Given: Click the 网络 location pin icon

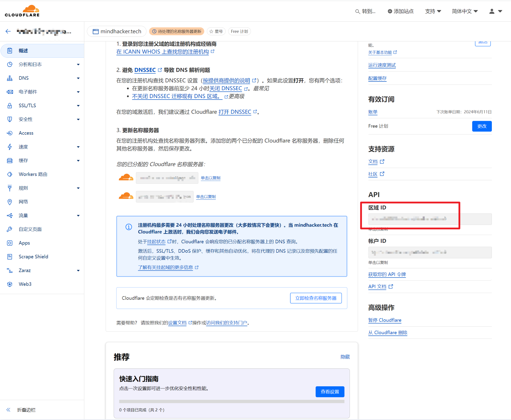Looking at the screenshot, I should 10,202.
